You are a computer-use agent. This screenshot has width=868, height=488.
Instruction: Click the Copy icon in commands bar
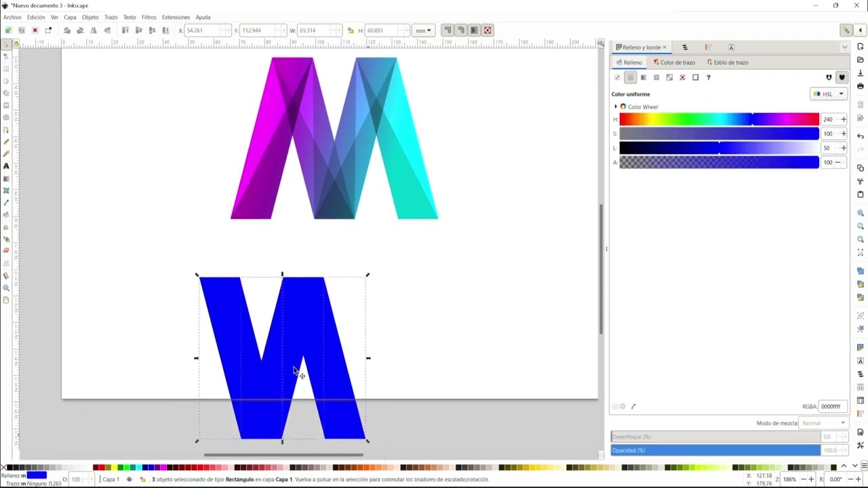click(x=861, y=167)
